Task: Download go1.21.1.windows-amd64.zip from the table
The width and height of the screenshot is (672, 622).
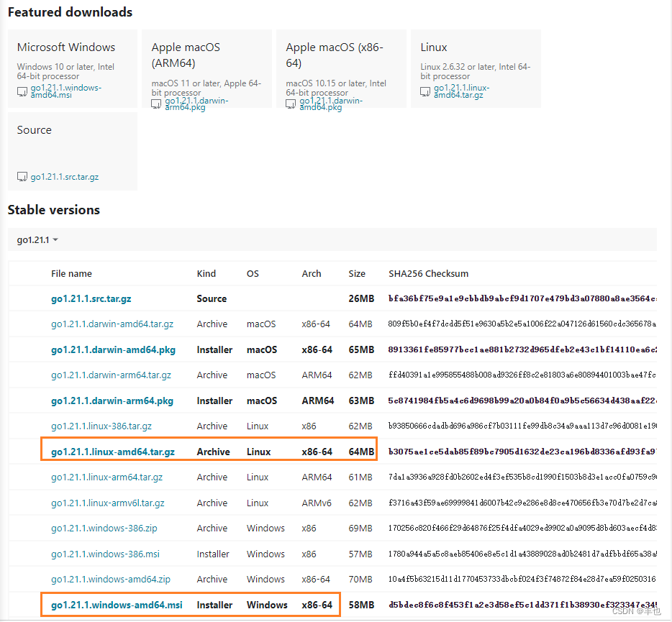Action: (x=111, y=579)
